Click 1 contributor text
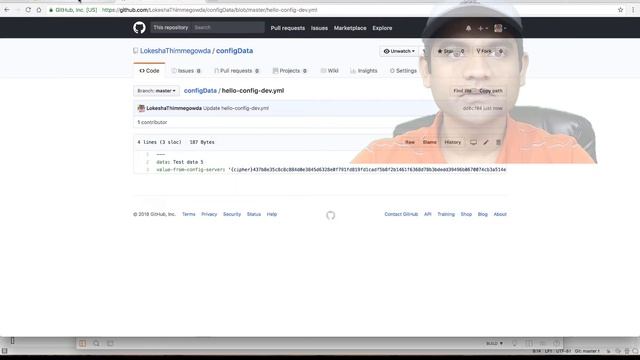The height and width of the screenshot is (360, 640). [x=152, y=122]
